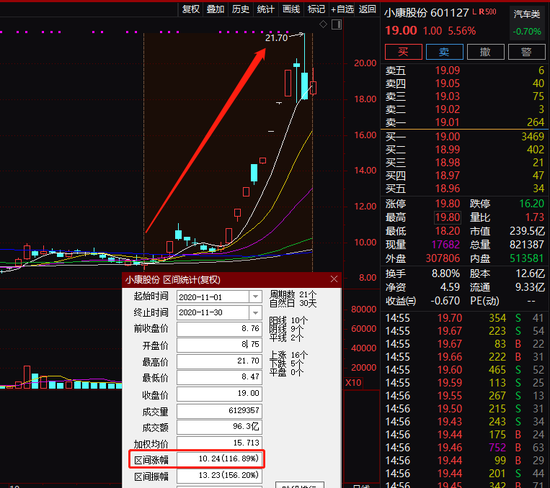Close the 区间统计 dialog
This screenshot has height=488, width=550.
334,279
